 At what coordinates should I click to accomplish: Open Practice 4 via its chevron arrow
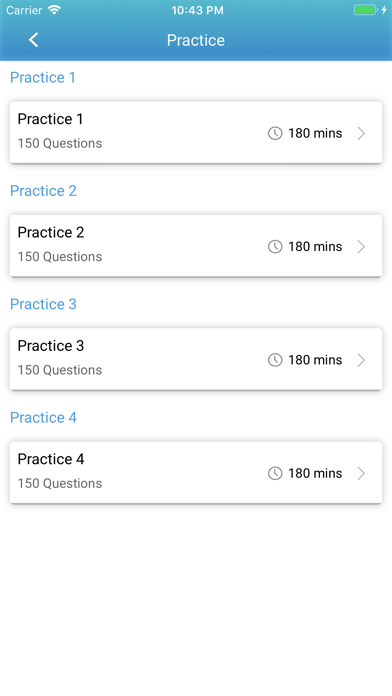pos(361,473)
